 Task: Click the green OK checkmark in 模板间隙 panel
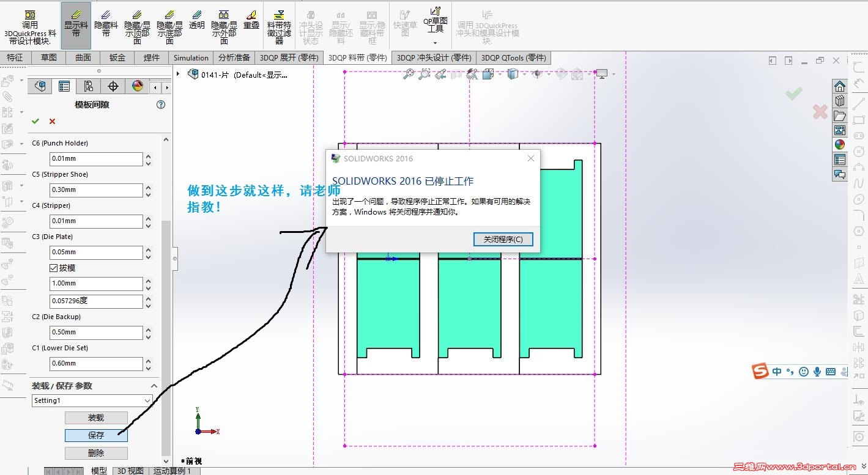(35, 121)
